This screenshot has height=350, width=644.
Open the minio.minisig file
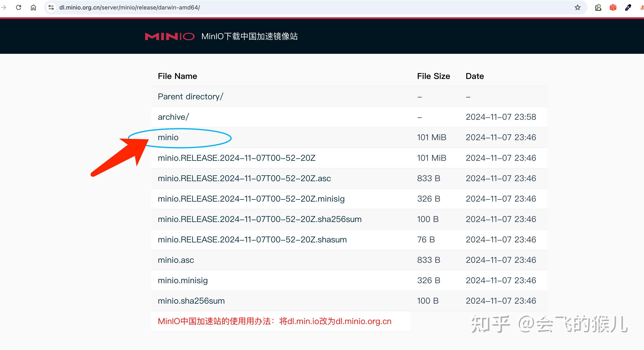coord(182,280)
